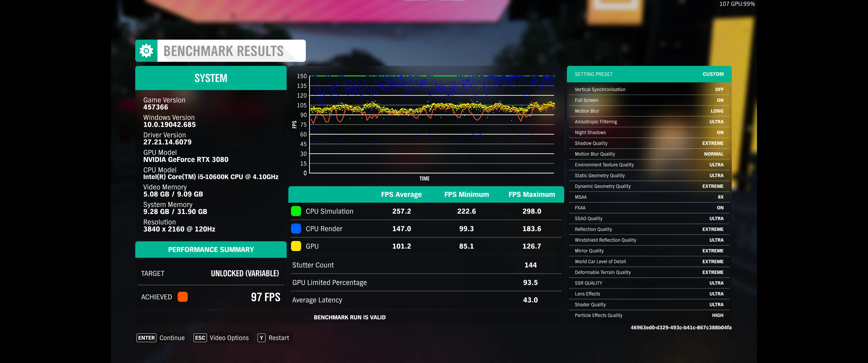
Task: Click Anisotropic Filtering ULTRA row
Action: click(x=649, y=122)
